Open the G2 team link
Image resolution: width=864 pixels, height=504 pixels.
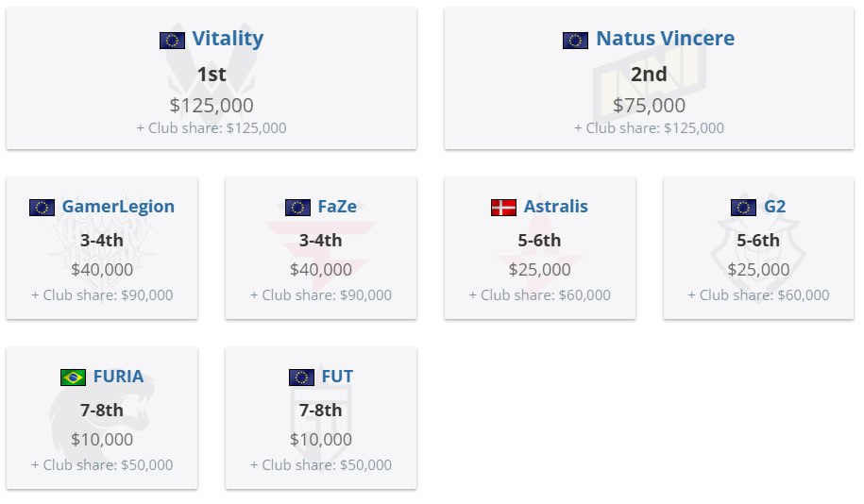[774, 207]
